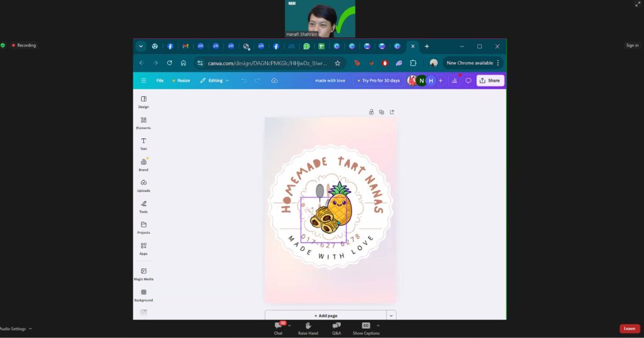Open the Elements panel in Canva sidebar
This screenshot has height=338, width=644.
[143, 122]
